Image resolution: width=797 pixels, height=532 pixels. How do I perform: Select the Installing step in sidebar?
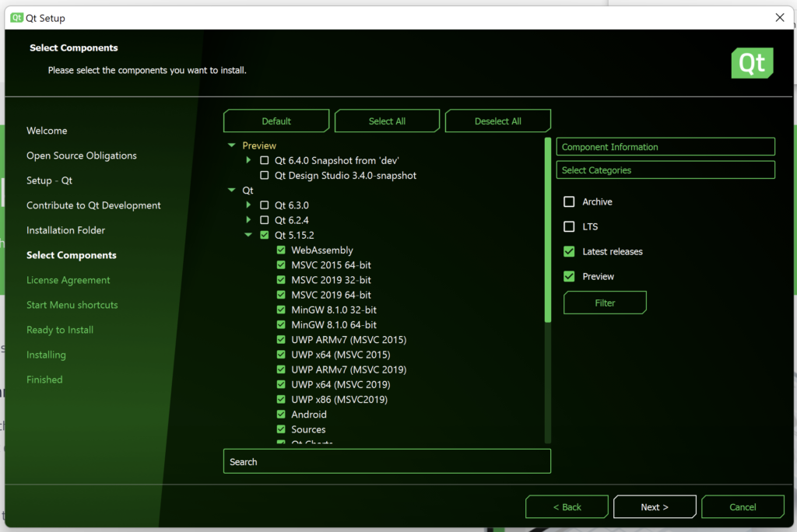pyautogui.click(x=46, y=355)
